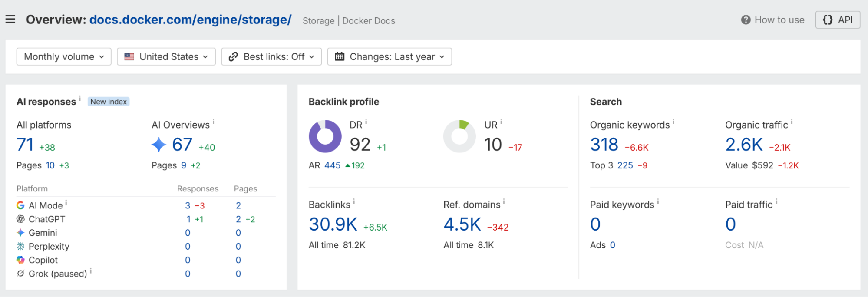Click the Value $592 text
This screenshot has height=297, width=868.
tap(749, 165)
